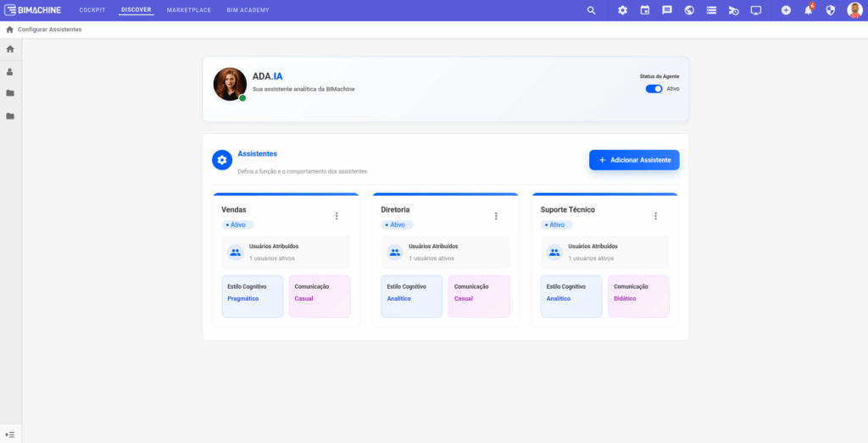
Task: Open the shield security icon
Action: point(830,10)
